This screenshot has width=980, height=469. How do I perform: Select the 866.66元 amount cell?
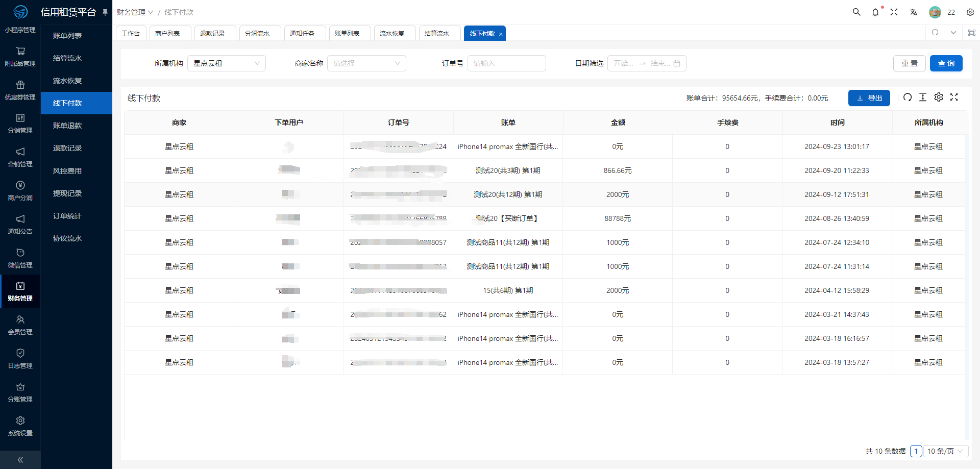coord(618,170)
